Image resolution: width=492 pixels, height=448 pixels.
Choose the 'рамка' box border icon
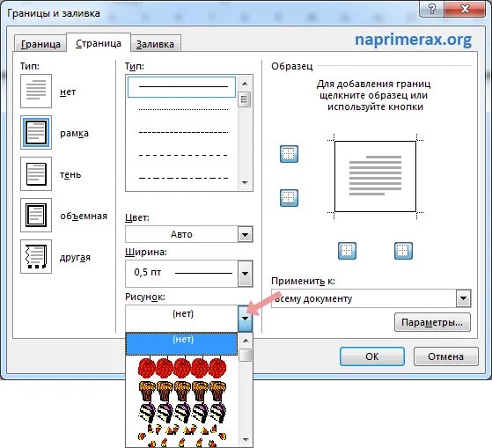point(36,133)
